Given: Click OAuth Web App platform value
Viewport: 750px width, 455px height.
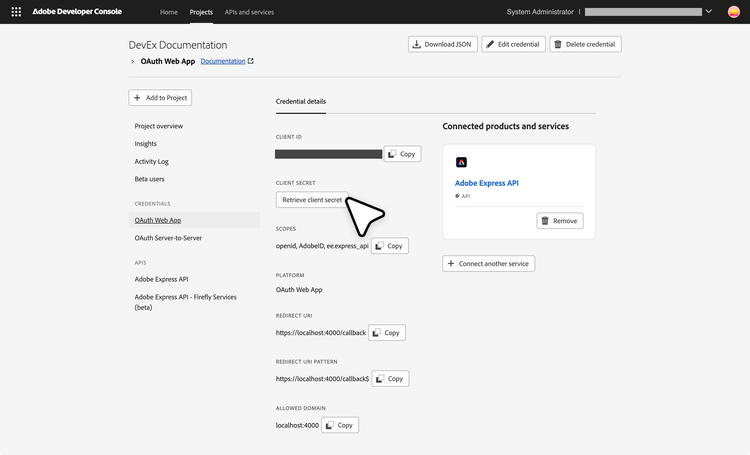Looking at the screenshot, I should coord(299,289).
